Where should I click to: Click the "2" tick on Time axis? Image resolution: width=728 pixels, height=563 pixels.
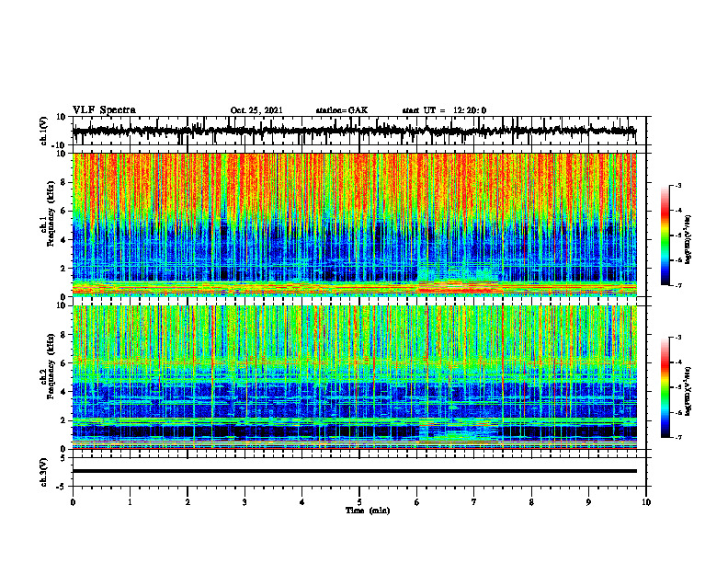coord(188,502)
